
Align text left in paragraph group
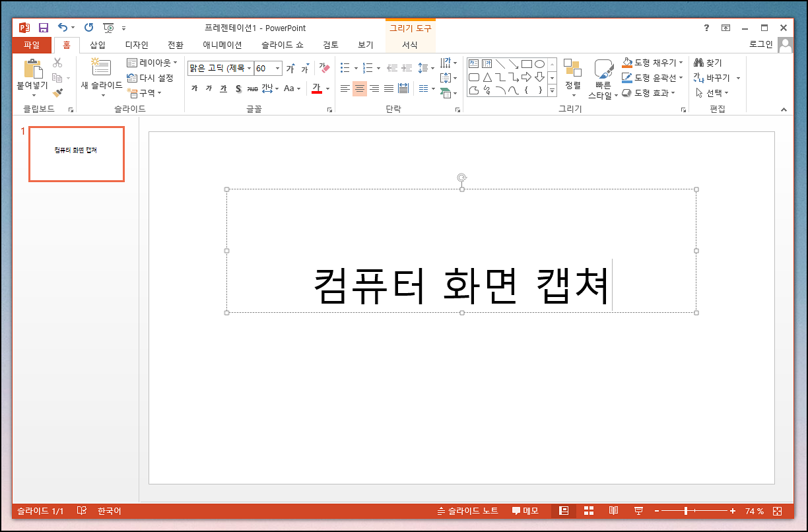(x=345, y=88)
